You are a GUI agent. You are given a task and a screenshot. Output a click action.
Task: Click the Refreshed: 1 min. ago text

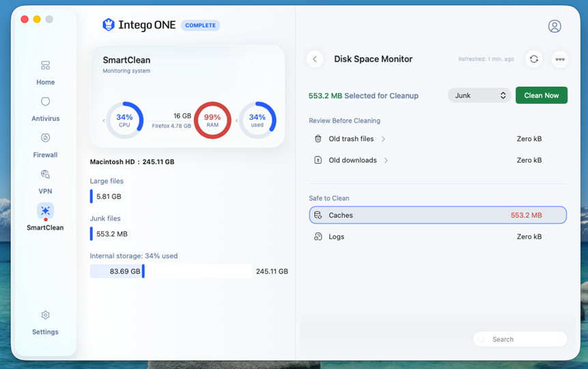pyautogui.click(x=486, y=59)
